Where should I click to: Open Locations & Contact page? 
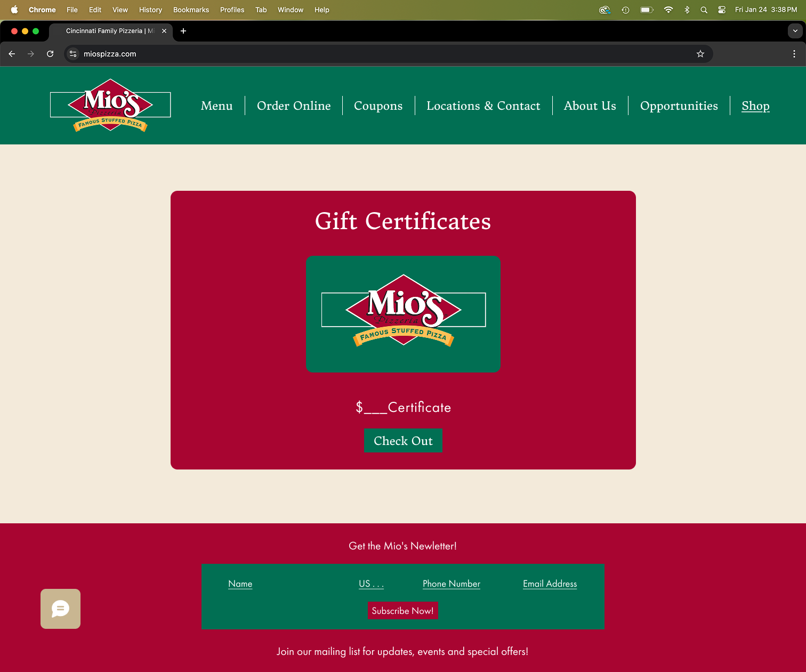click(483, 106)
